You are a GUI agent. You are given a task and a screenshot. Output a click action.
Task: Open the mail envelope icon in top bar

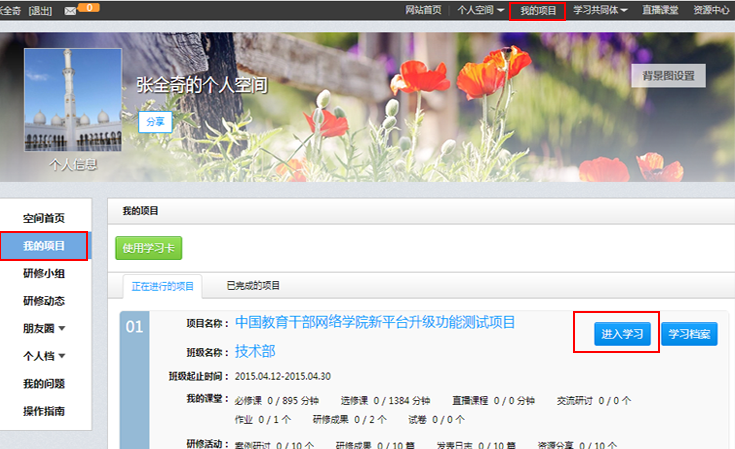70,11
